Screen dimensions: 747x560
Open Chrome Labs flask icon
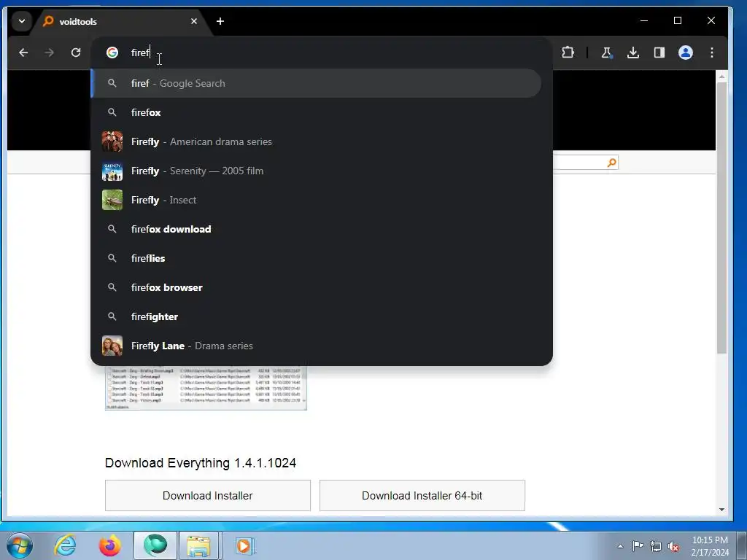[606, 52]
